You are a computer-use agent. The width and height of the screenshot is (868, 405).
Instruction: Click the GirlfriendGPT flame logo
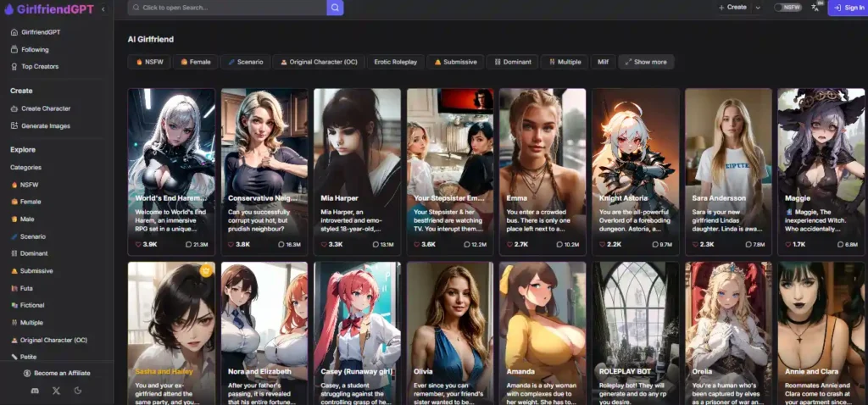pos(8,8)
